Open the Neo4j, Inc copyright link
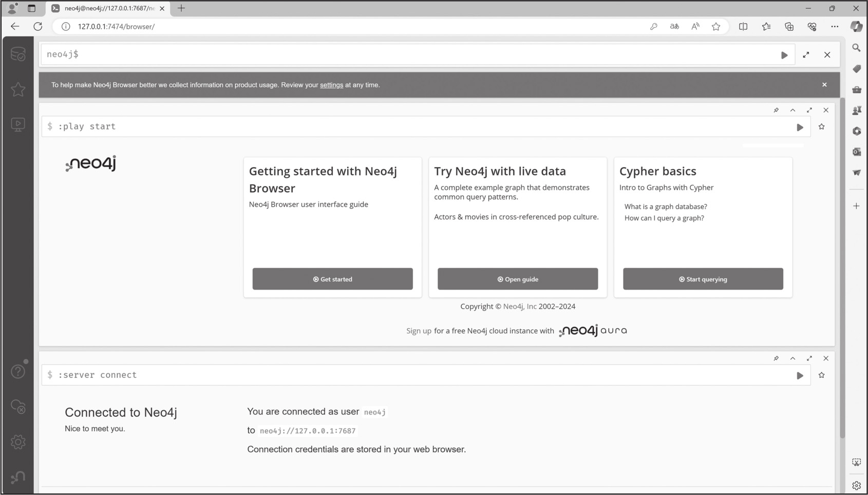 (x=520, y=306)
